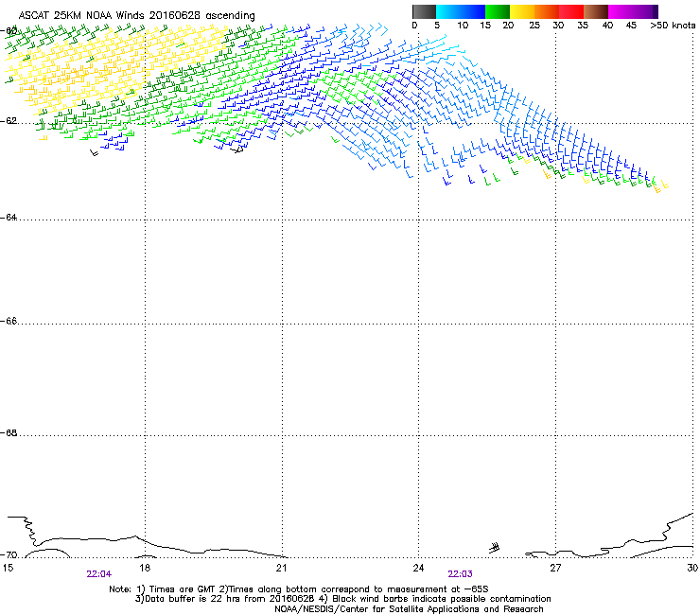Screen dimensions: 700x615
Task: Click the orange 25-30 knots legend swatch
Action: coord(547,11)
